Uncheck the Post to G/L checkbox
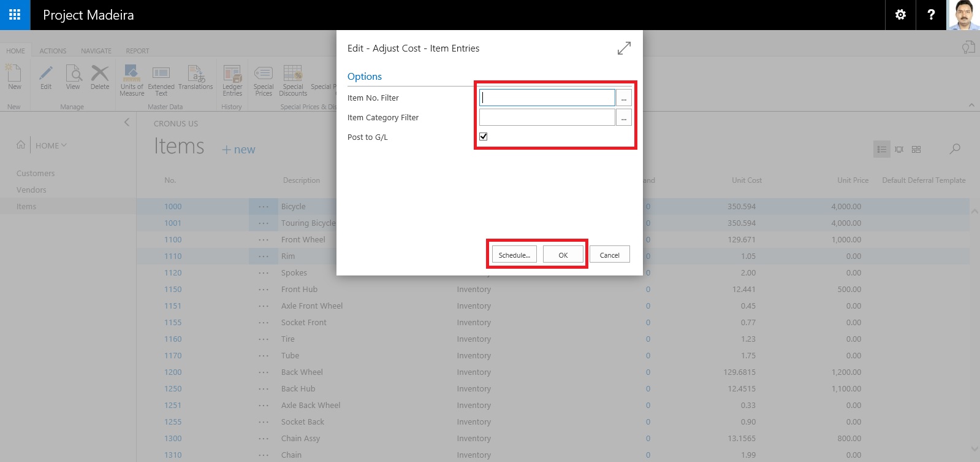 pyautogui.click(x=484, y=137)
